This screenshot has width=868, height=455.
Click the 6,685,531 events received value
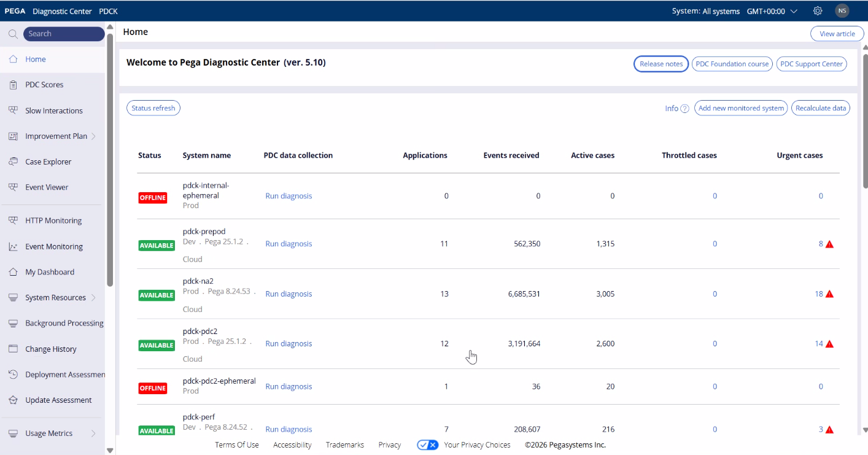click(524, 294)
